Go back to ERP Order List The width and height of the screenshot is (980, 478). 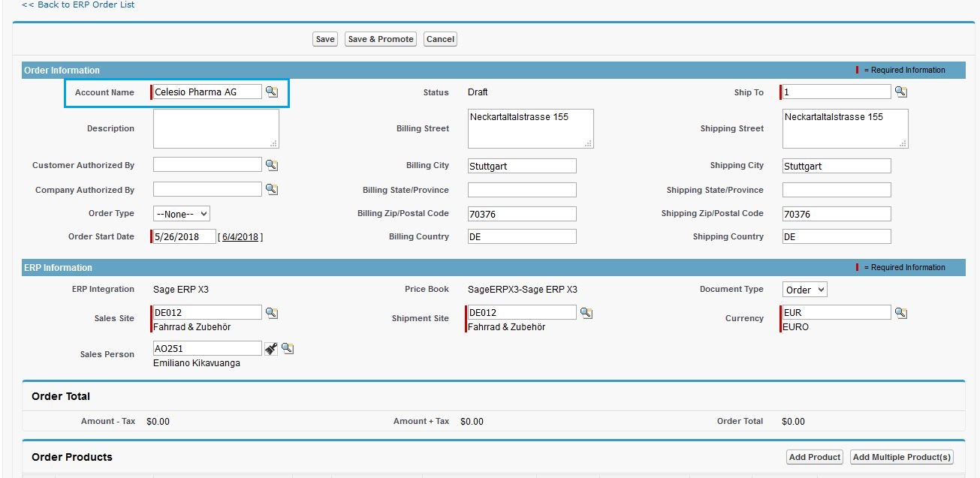78,5
